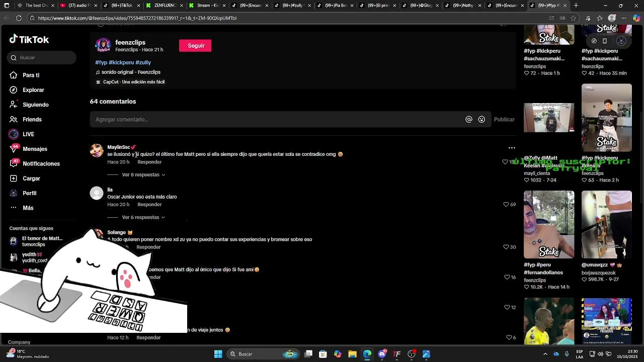644x362 pixels.
Task: Click the ESP LAA language indicator
Action: [580, 354]
